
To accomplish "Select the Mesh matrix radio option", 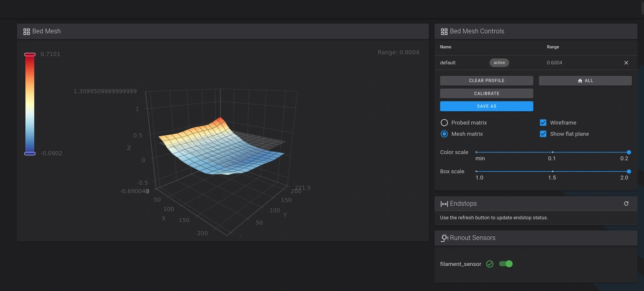I will [x=444, y=134].
